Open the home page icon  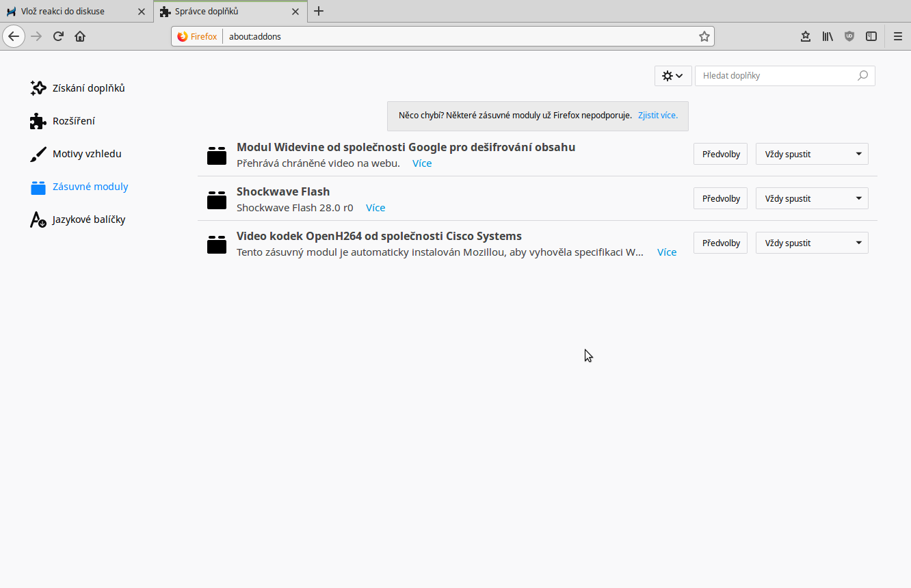(80, 36)
